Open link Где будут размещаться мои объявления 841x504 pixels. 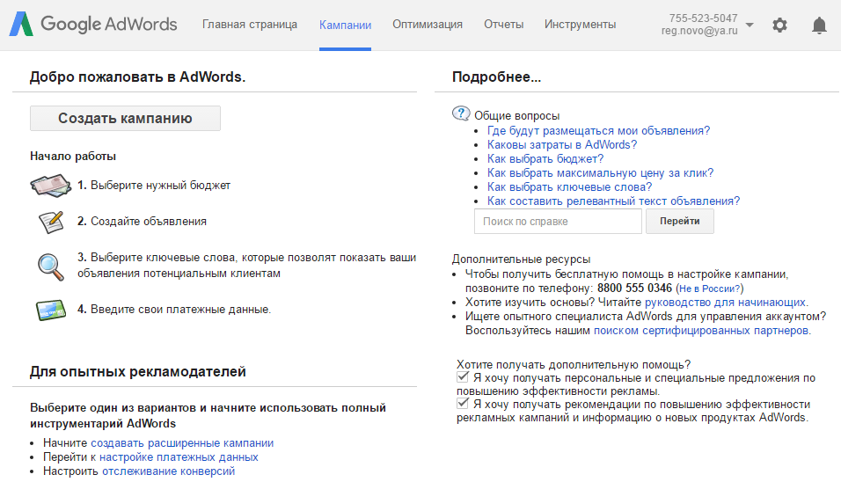598,131
